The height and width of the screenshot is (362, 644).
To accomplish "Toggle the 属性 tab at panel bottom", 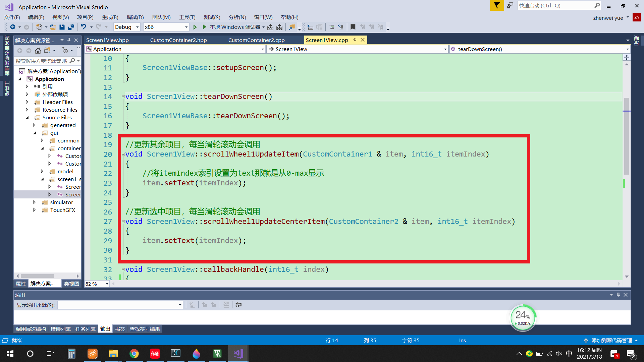I will point(21,283).
